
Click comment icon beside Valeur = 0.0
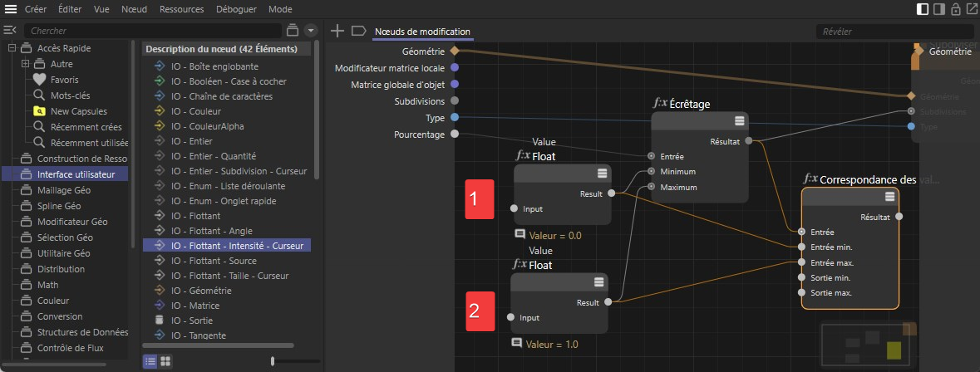click(520, 235)
